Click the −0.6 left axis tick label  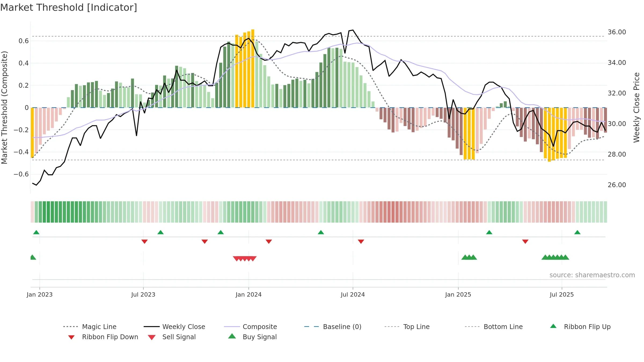tap(21, 174)
